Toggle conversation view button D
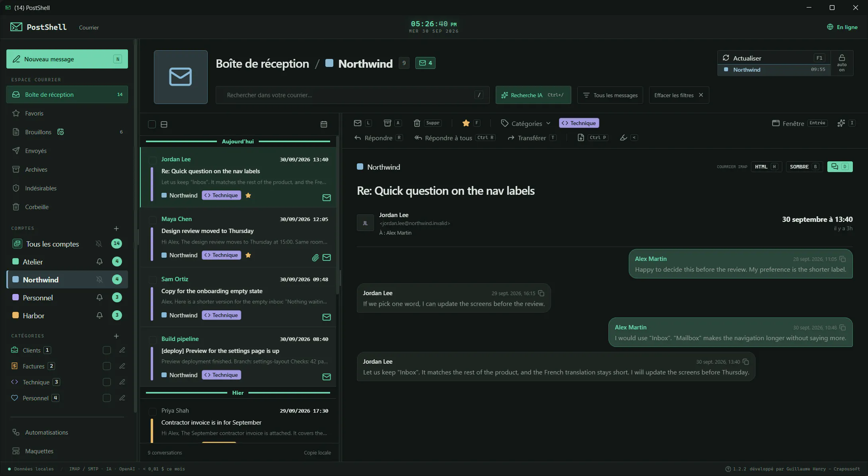868x476 pixels. point(840,167)
